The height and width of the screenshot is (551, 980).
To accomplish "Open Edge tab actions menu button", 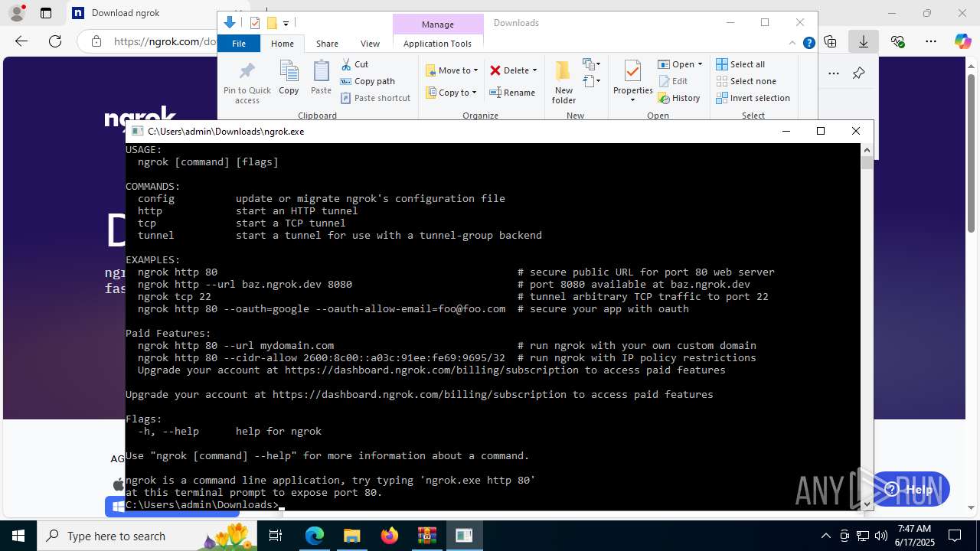I will click(46, 13).
